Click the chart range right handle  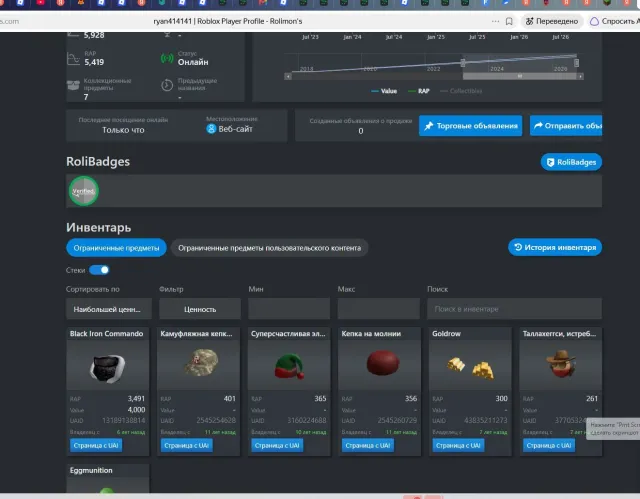tap(576, 63)
